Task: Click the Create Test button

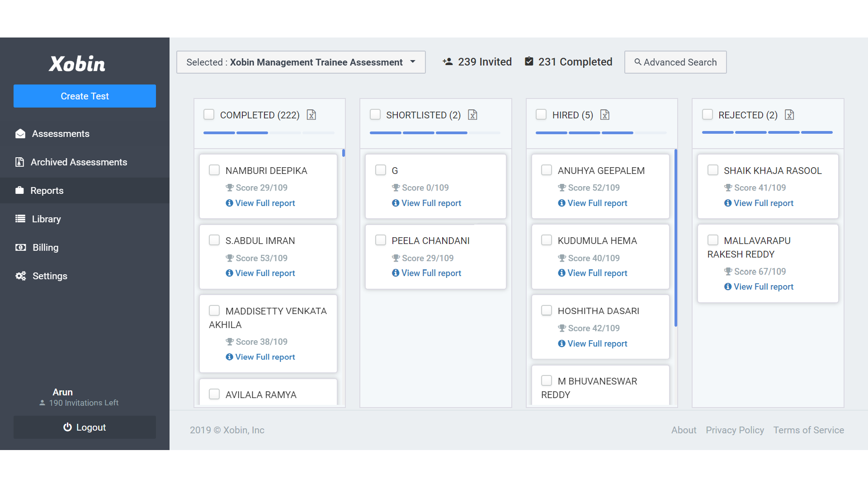Action: pos(85,96)
